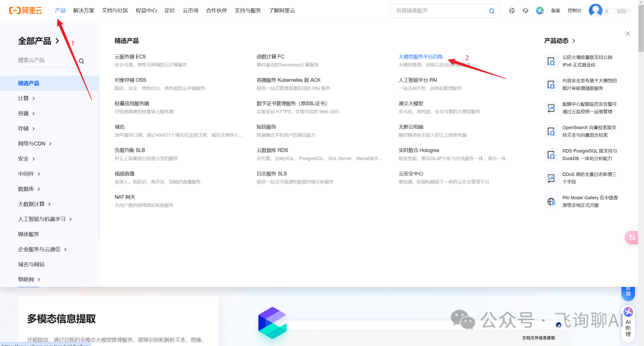
Task: Click the cloud icon in header
Action: (x=525, y=11)
